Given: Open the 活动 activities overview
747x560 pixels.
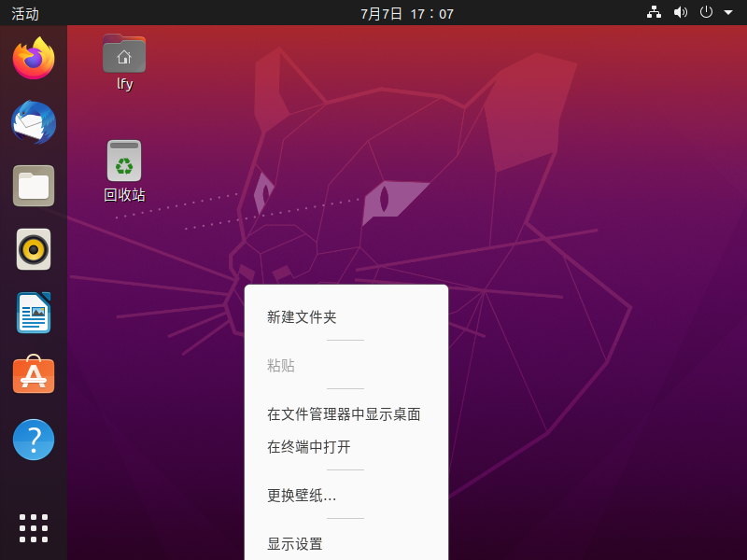Looking at the screenshot, I should (x=25, y=13).
